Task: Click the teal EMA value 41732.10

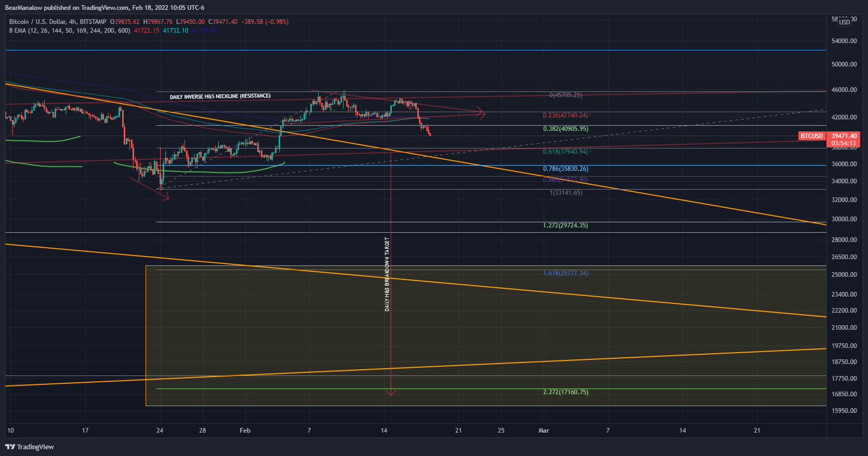Action: [x=176, y=31]
